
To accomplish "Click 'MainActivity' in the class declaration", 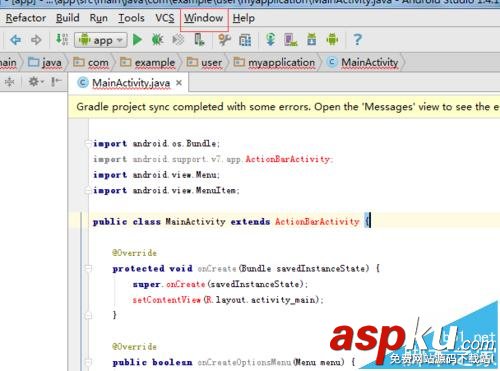I will coord(195,221).
